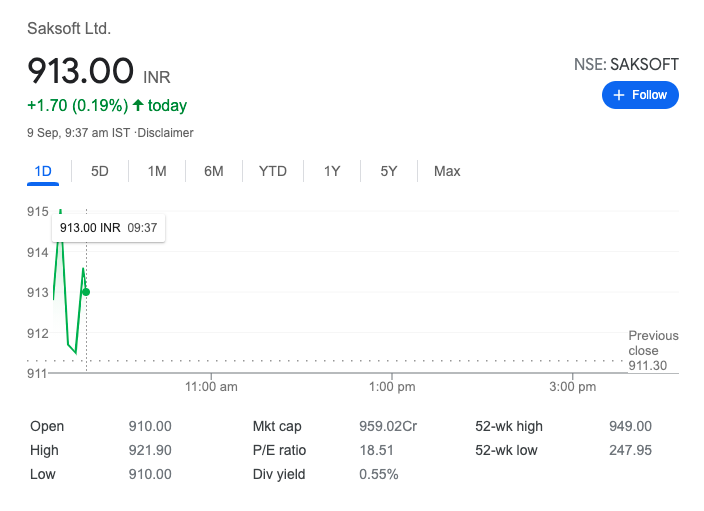Viewport: 704px width, 511px height.
Task: Click the Open value 910.00
Action: (x=150, y=426)
